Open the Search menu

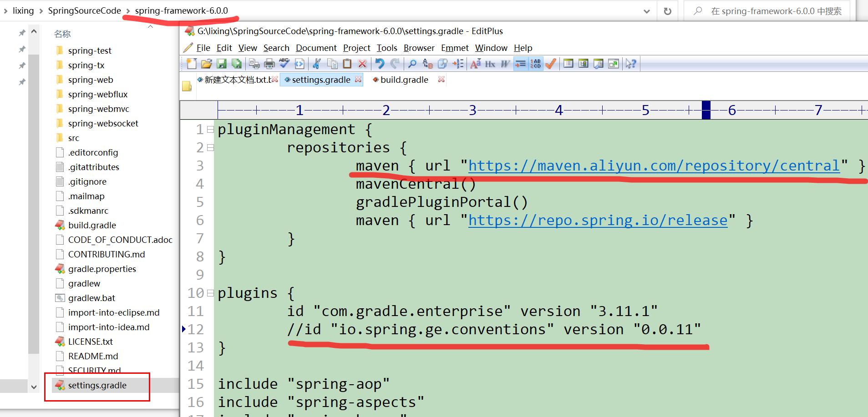(x=276, y=48)
